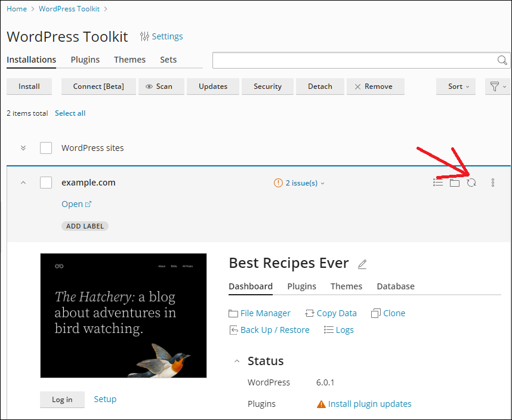Tick the WordPress sites checkbox
The width and height of the screenshot is (512, 420).
click(46, 148)
